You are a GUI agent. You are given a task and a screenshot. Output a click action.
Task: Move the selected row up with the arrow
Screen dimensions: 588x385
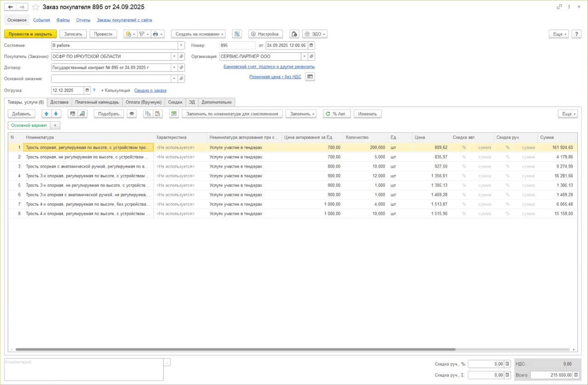coord(46,114)
